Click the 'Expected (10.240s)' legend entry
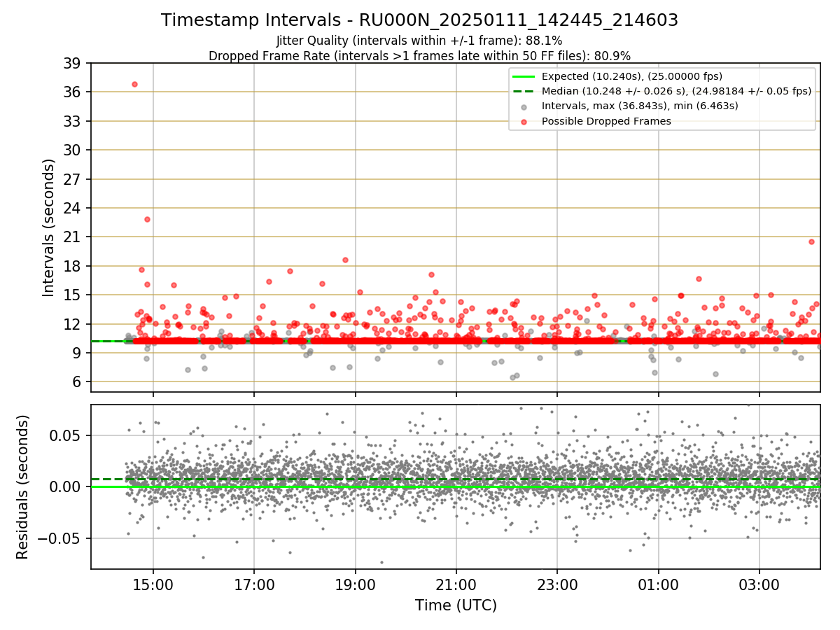Screen dimensions: 840x630 pyautogui.click(x=631, y=76)
